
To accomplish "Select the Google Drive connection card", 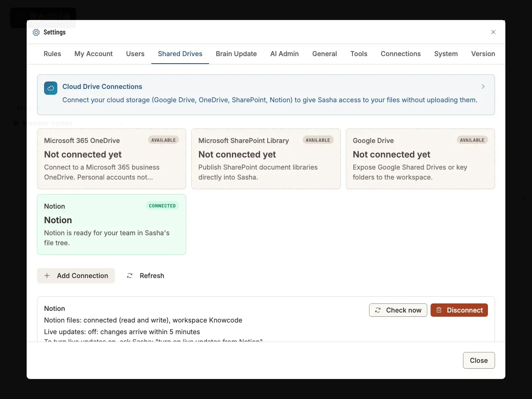I will click(420, 159).
